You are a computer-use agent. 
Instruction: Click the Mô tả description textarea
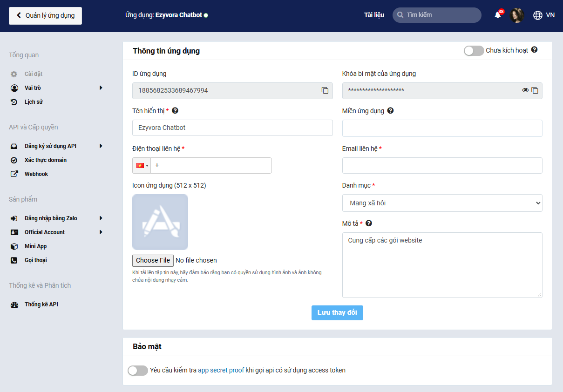tap(442, 265)
